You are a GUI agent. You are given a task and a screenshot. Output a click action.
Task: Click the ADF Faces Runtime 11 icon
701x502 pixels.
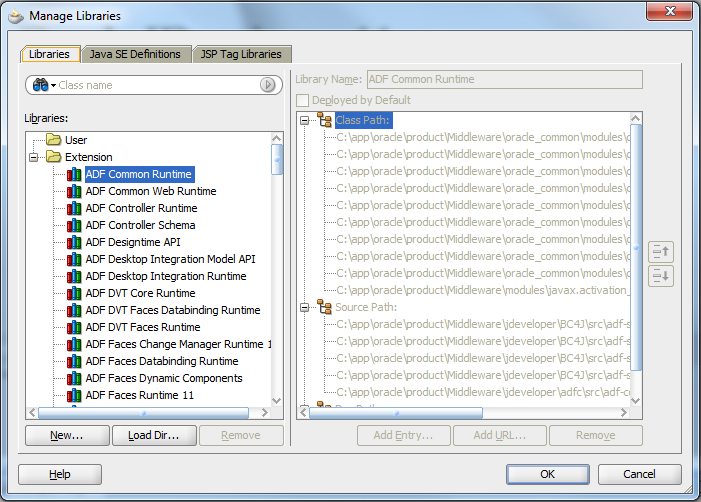coord(74,395)
